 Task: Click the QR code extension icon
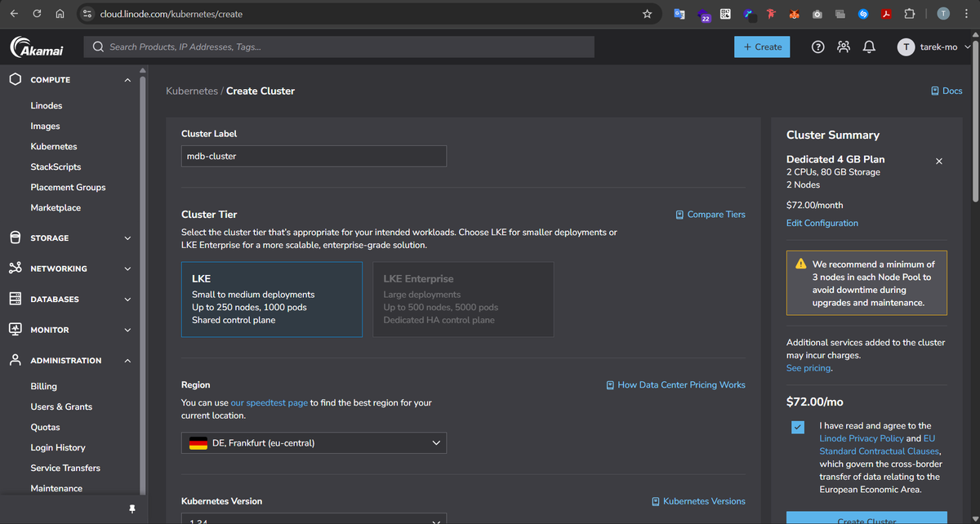pos(725,14)
